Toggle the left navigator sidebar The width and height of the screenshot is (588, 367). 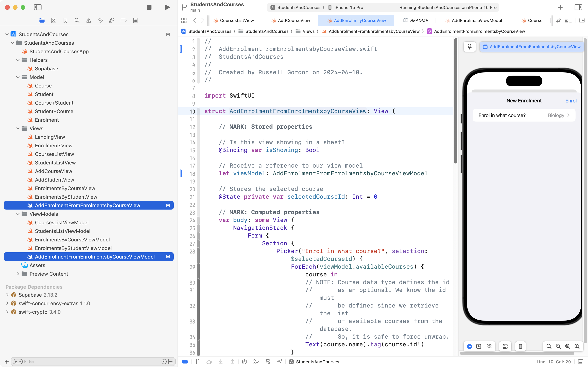pos(38,7)
